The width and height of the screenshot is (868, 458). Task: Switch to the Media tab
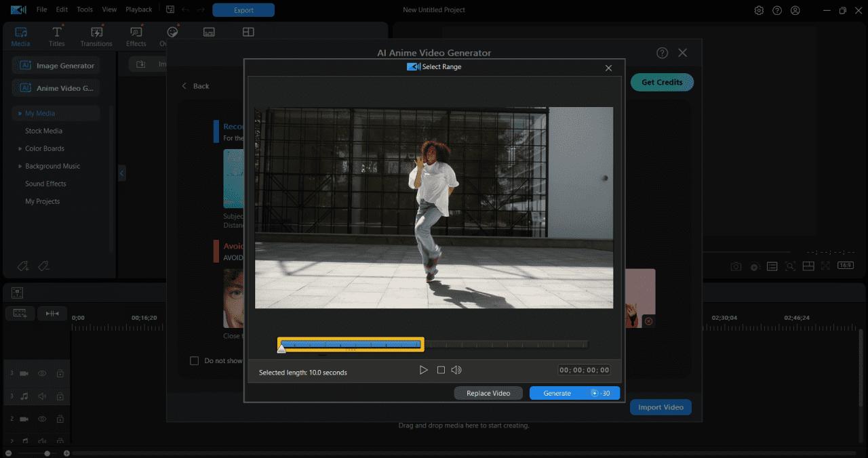20,36
